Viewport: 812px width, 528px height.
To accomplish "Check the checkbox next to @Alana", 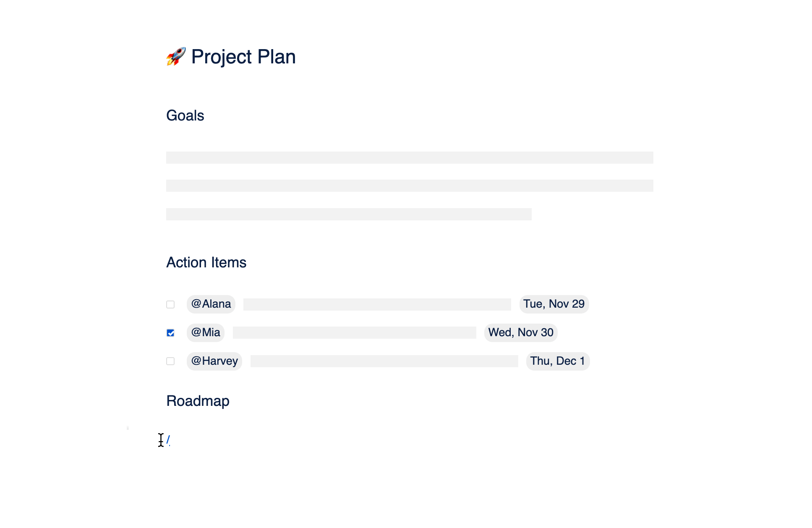I will pyautogui.click(x=170, y=304).
